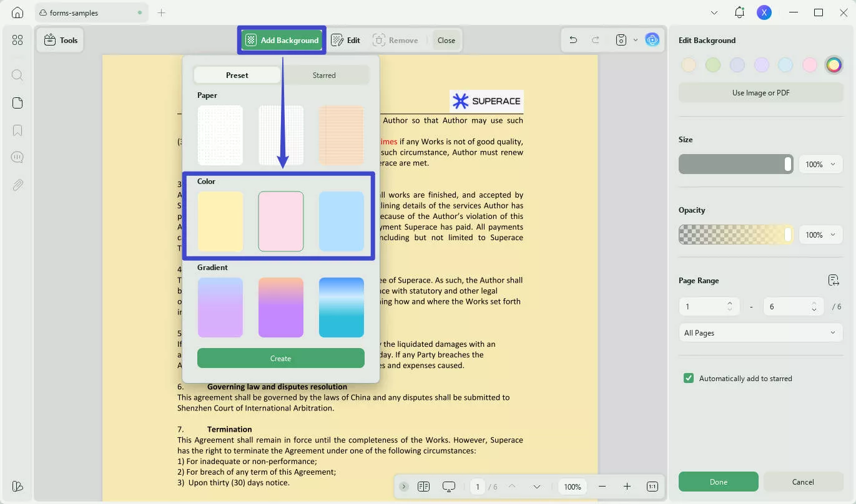Screen dimensions: 856x504
Task: Open the comments panel icon
Action: click(17, 157)
